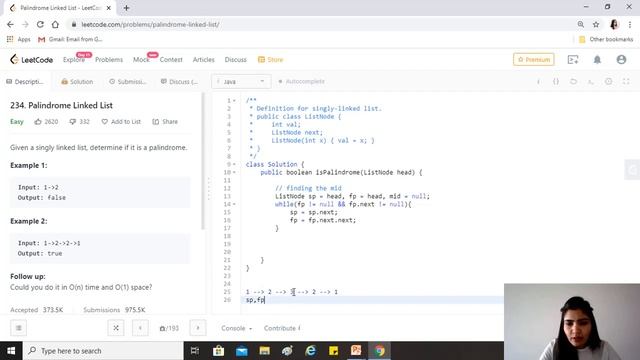Click the browser address bar

click(319, 24)
